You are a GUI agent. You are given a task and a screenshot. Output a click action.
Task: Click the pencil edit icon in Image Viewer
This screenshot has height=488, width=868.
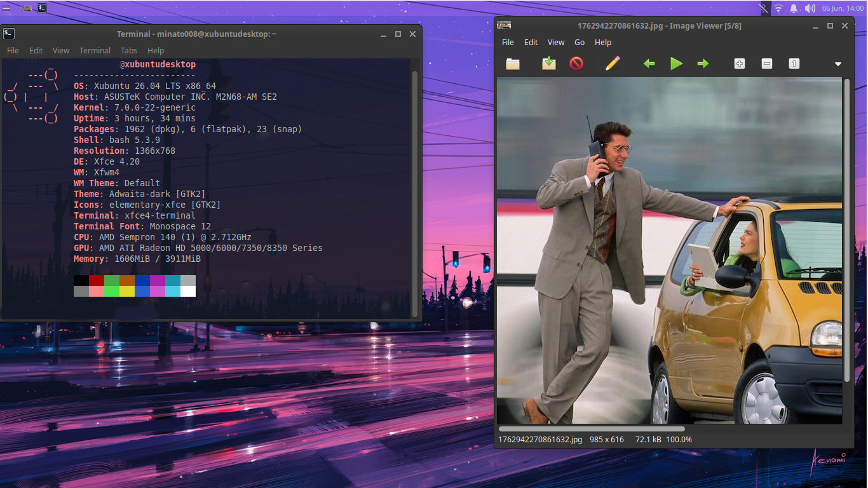613,64
